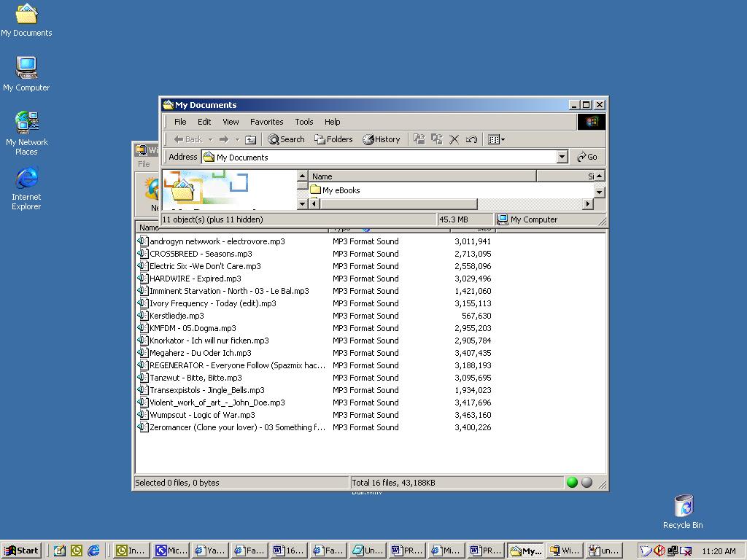The height and width of the screenshot is (560, 747).
Task: Click the Copy To toolbar icon
Action: coord(437,139)
